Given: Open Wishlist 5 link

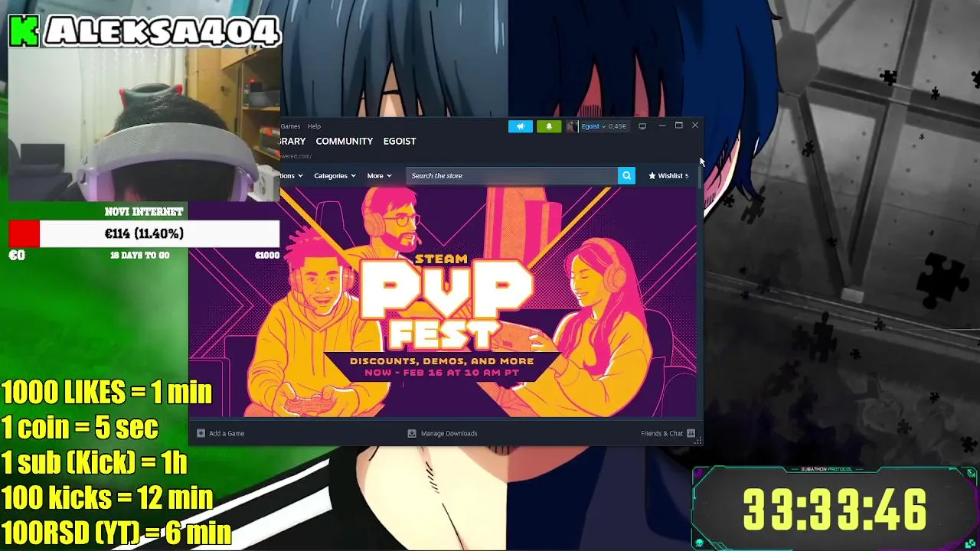Looking at the screenshot, I should click(668, 176).
